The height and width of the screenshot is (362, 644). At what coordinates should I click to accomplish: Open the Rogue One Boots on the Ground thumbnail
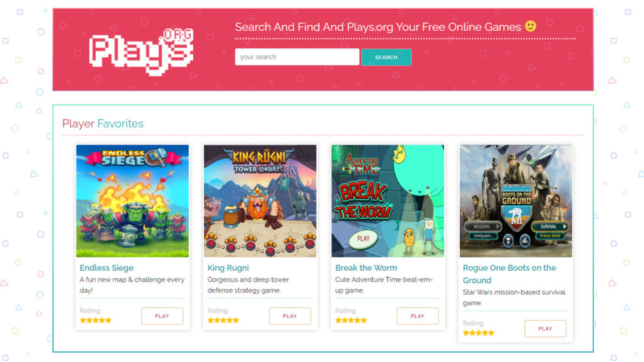point(516,200)
